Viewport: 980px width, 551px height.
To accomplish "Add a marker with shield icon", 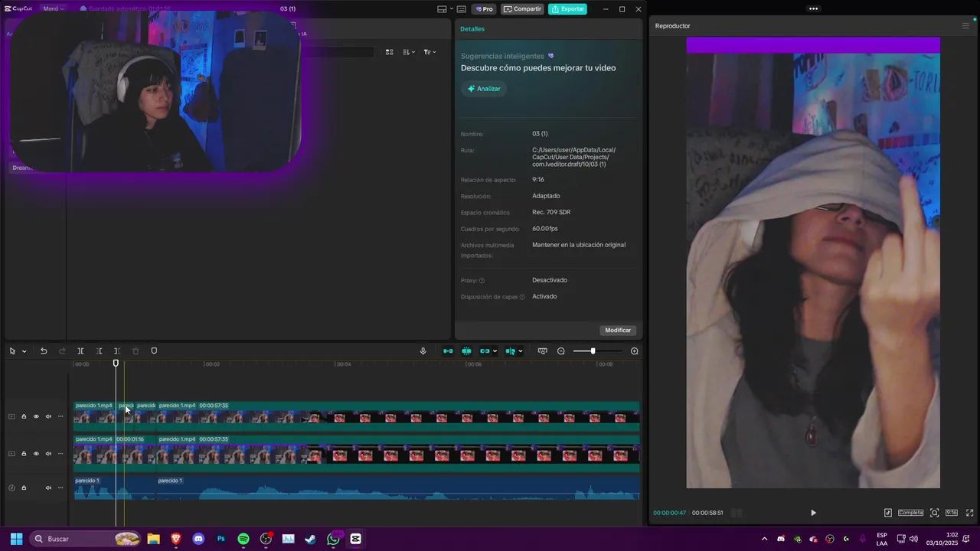I will click(154, 351).
